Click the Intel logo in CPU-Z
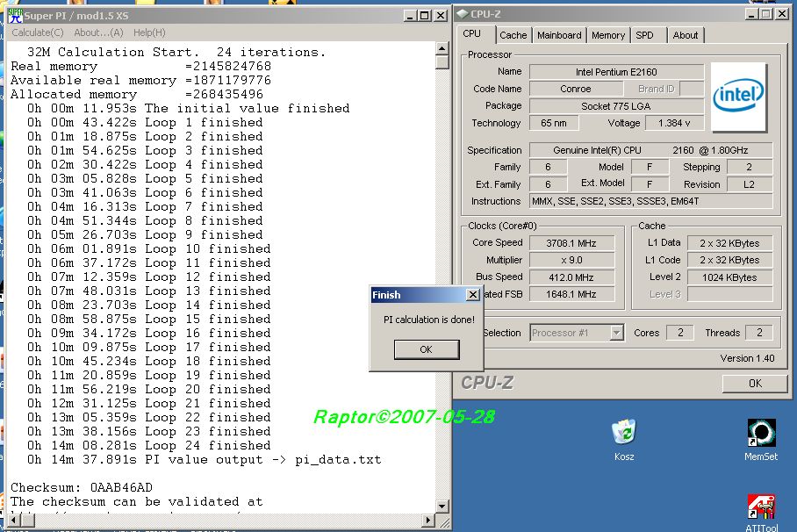 (x=738, y=97)
